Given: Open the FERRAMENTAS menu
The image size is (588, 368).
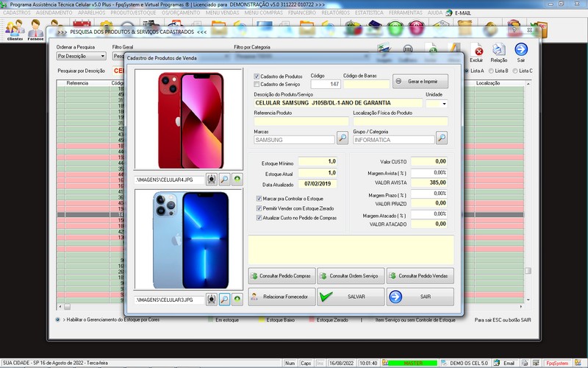Looking at the screenshot, I should click(406, 13).
